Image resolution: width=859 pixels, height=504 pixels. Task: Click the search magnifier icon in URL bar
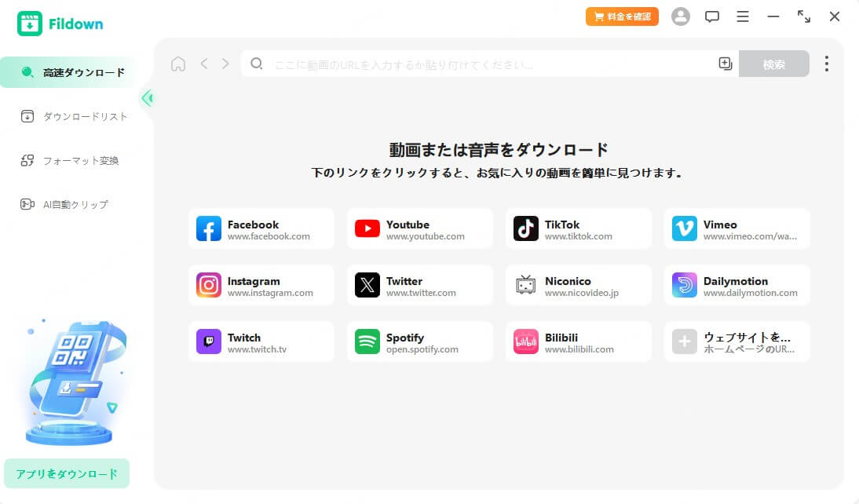pyautogui.click(x=257, y=64)
